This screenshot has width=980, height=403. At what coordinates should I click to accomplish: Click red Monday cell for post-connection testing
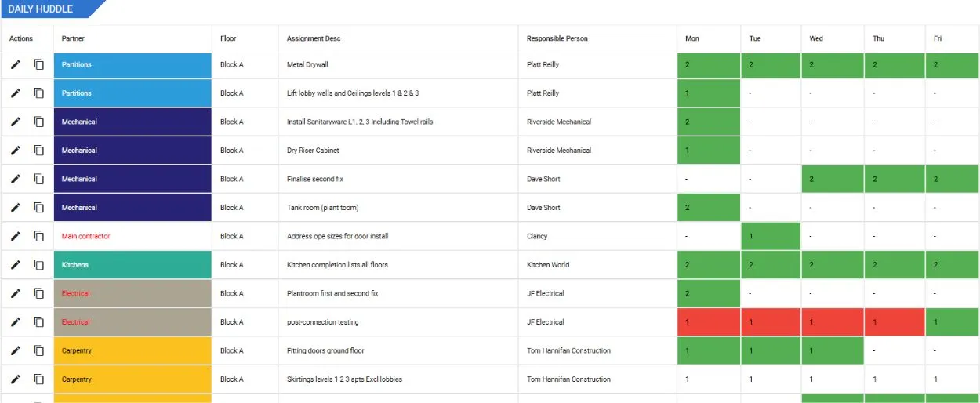708,322
